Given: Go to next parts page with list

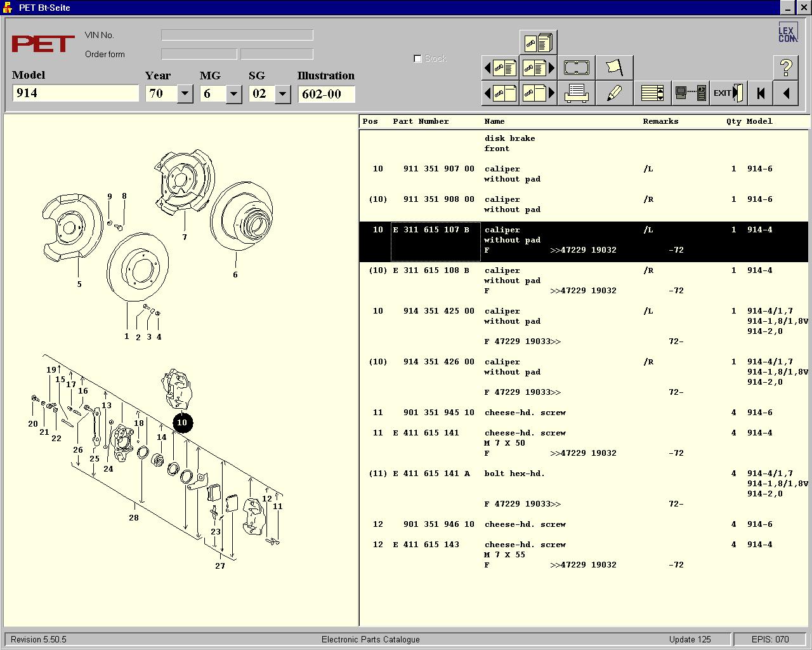Looking at the screenshot, I should [x=538, y=67].
